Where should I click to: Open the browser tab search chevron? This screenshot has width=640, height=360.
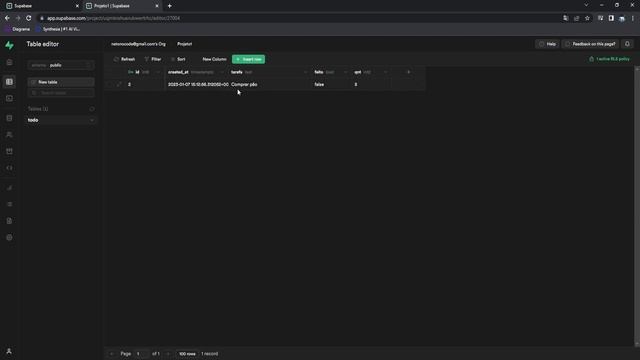coord(587,5)
